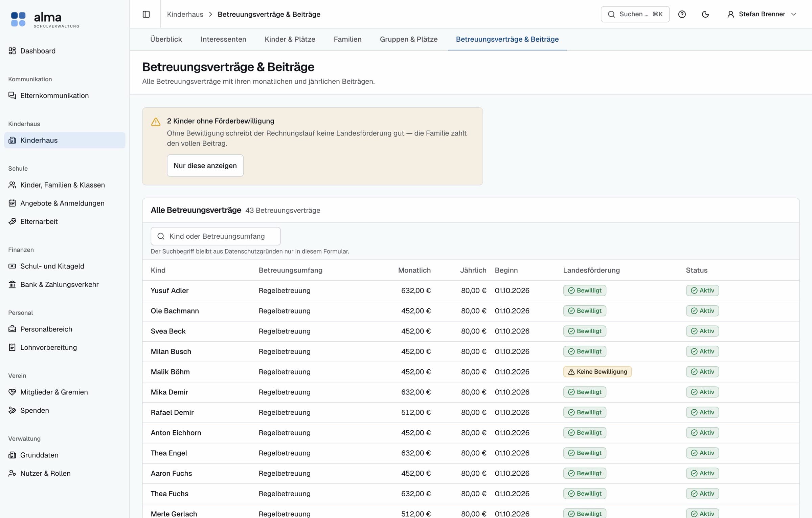812x518 pixels.
Task: Open the global Suchen search box
Action: click(635, 14)
